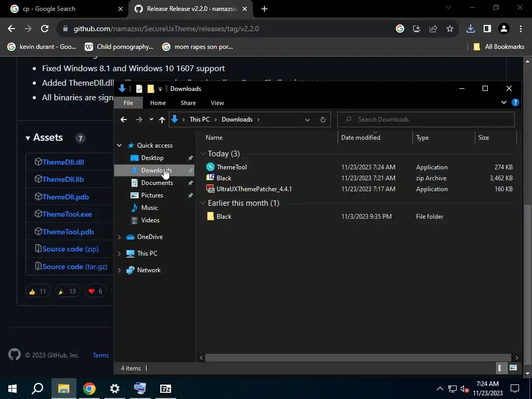Screen dimensions: 532x399
Task: Download ThemeDll.dll asset
Action: click(x=63, y=162)
